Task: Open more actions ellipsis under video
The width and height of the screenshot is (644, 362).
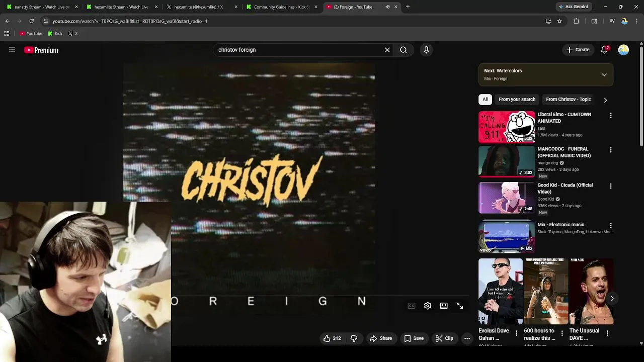Action: point(467,338)
